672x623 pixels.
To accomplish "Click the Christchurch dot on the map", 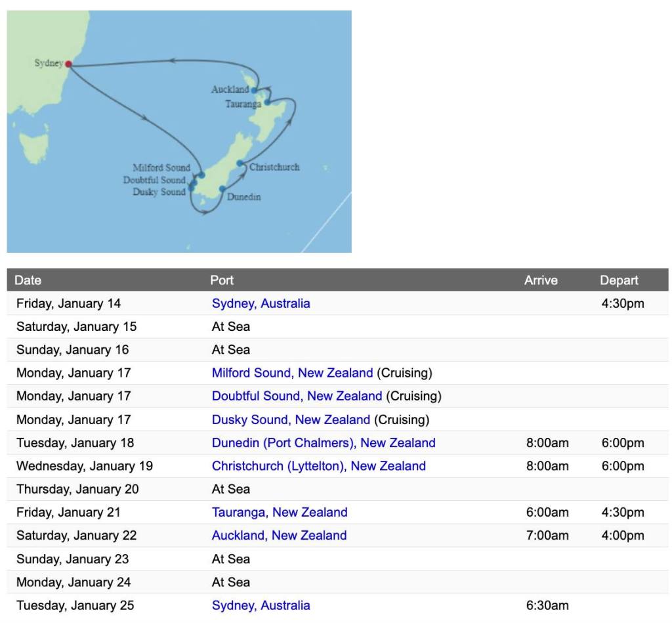I will (x=240, y=163).
